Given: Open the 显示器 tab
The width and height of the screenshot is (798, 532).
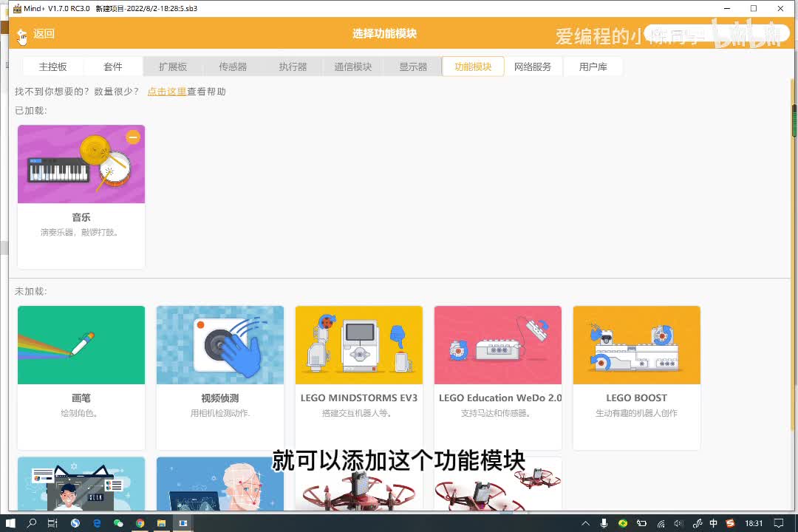Looking at the screenshot, I should coord(413,66).
